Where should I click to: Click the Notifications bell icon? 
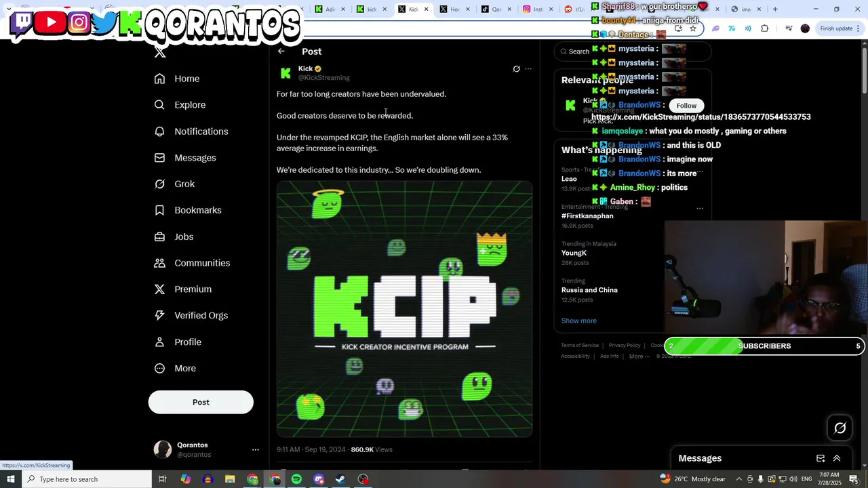[159, 131]
